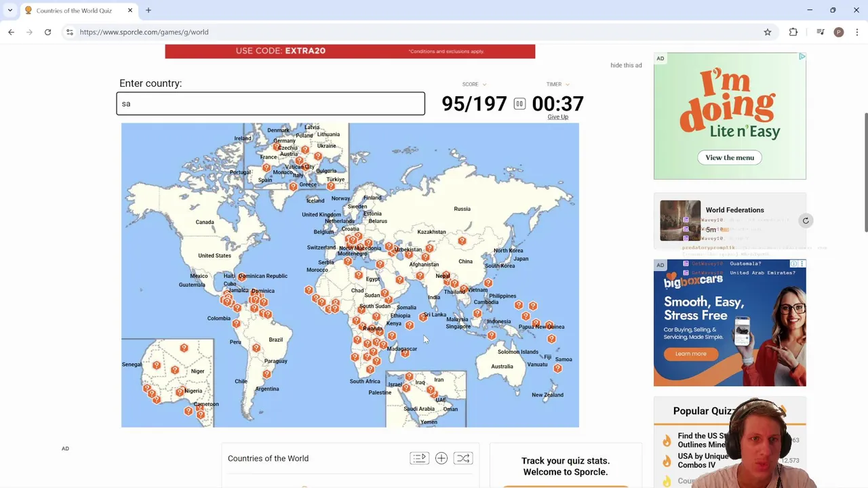
Task: Load a random quiz with shuffle icon
Action: pyautogui.click(x=463, y=458)
